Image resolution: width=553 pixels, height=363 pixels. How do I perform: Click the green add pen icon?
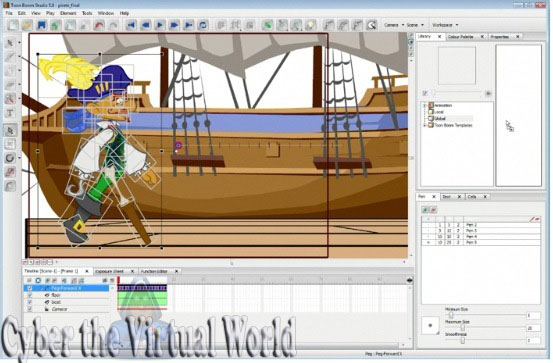click(426, 210)
